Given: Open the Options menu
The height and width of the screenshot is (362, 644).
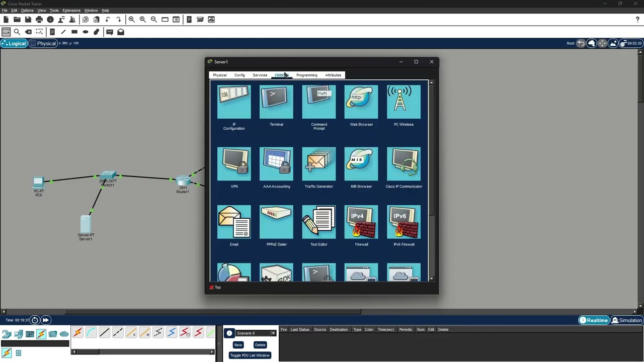Looking at the screenshot, I should point(27,10).
